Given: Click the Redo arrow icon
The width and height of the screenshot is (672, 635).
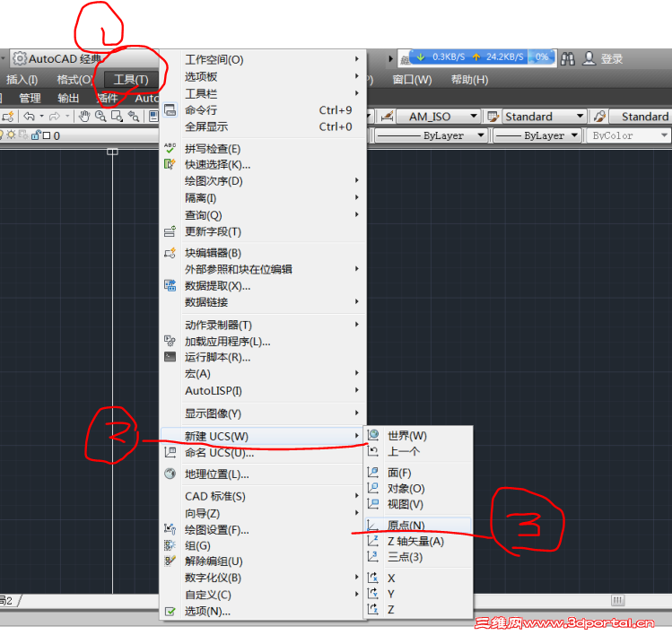Looking at the screenshot, I should [55, 116].
